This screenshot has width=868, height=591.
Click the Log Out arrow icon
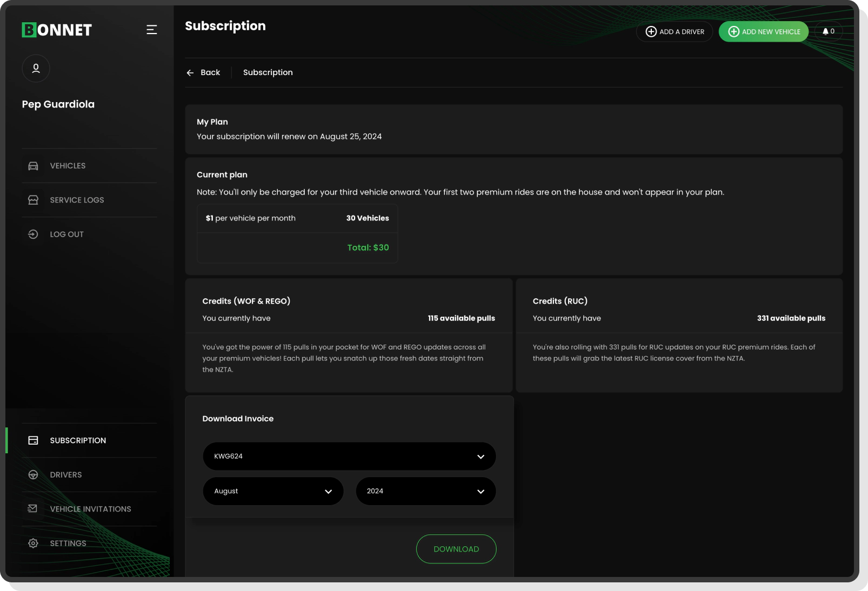(x=33, y=234)
